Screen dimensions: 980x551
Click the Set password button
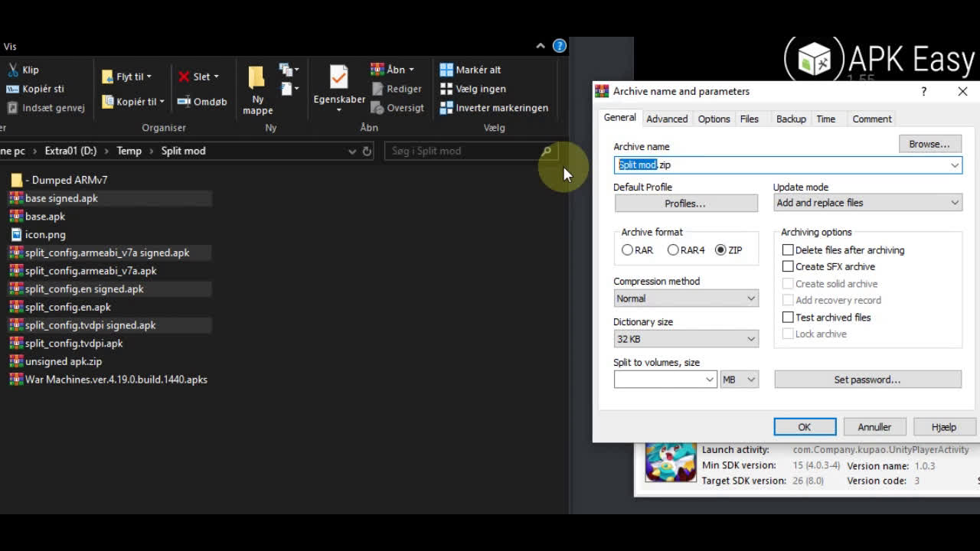(x=867, y=380)
